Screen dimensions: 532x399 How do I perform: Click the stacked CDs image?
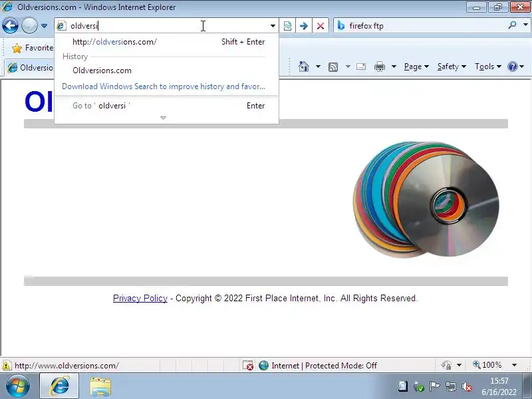click(x=426, y=199)
